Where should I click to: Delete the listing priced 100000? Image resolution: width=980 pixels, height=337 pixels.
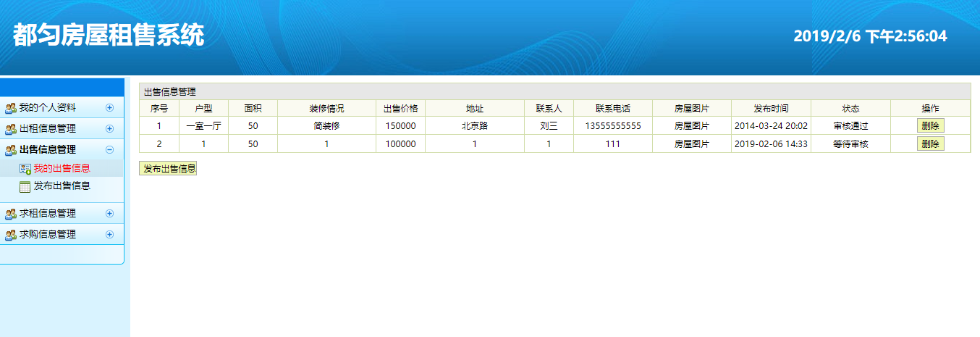point(930,143)
